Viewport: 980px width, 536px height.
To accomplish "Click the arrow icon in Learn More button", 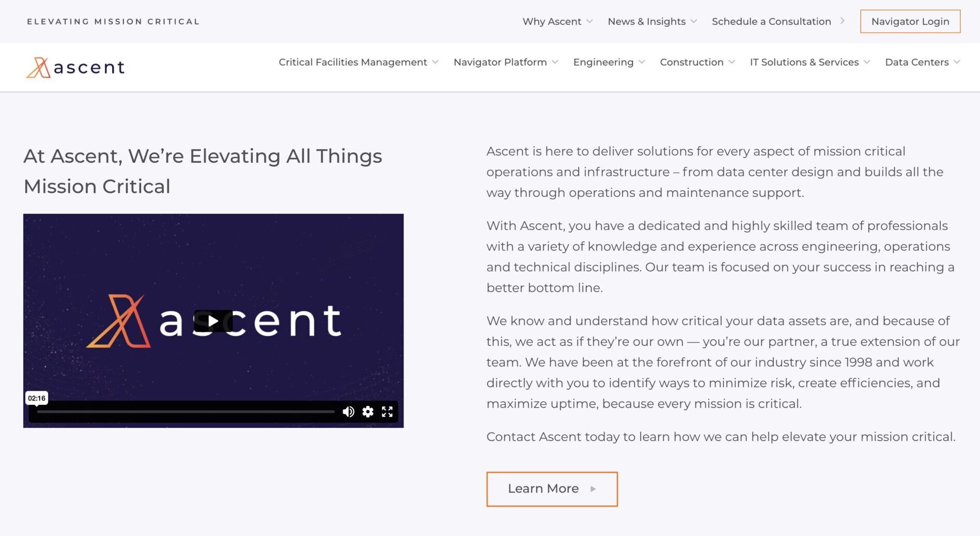I will [593, 488].
